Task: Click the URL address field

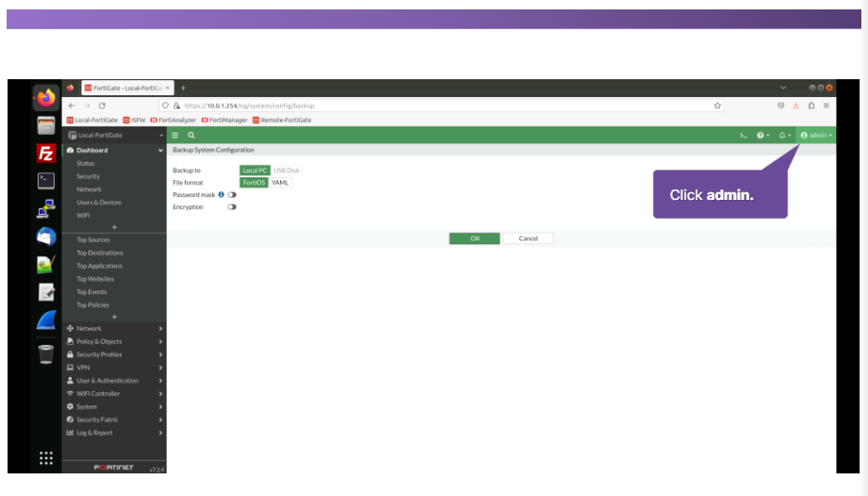Action: point(443,106)
